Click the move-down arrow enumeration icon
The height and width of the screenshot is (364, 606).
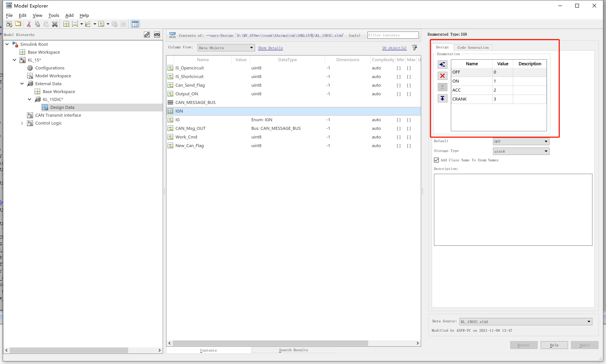coord(443,98)
